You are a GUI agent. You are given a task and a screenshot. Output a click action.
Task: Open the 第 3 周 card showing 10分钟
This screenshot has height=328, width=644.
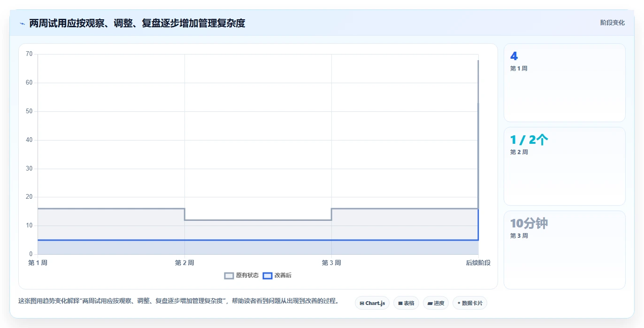564,250
